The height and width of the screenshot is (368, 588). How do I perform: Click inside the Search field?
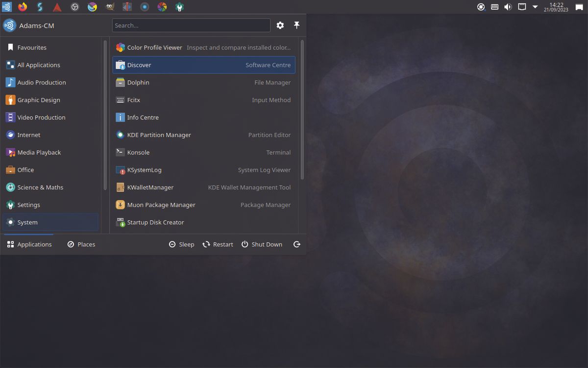(191, 25)
